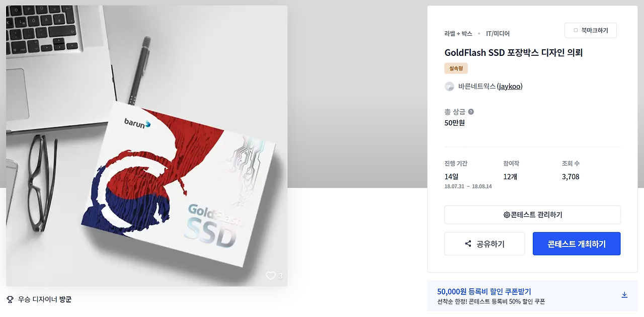Toggle the 북마크하기 bookmark checkbox

click(576, 31)
